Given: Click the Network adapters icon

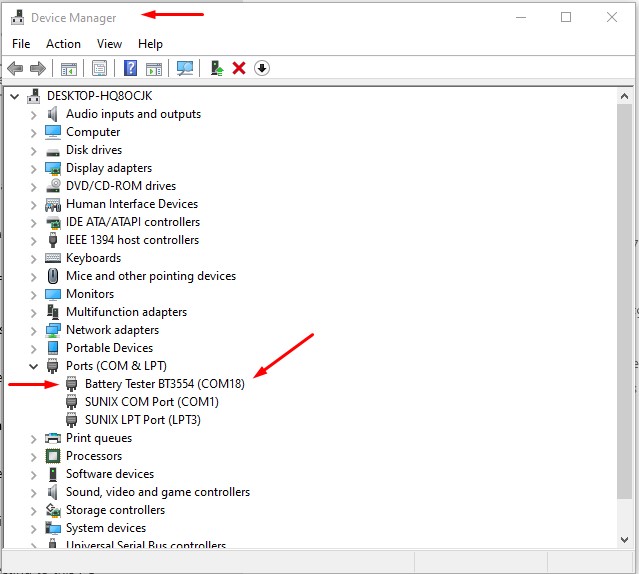Looking at the screenshot, I should 53,330.
